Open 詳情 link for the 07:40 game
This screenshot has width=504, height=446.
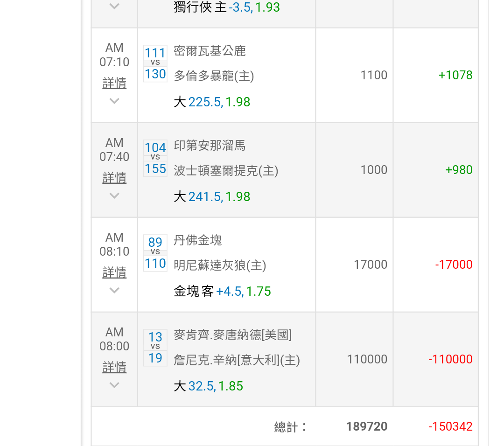coord(114,178)
